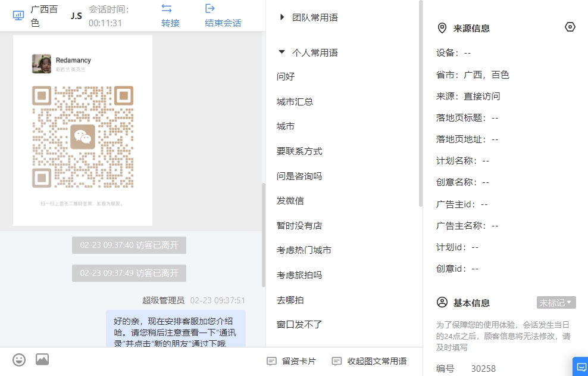Click the 好的亲 message bubble

(x=176, y=328)
